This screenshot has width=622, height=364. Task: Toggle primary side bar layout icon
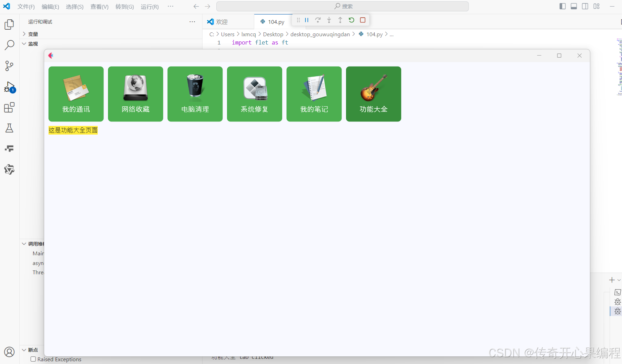[563, 6]
